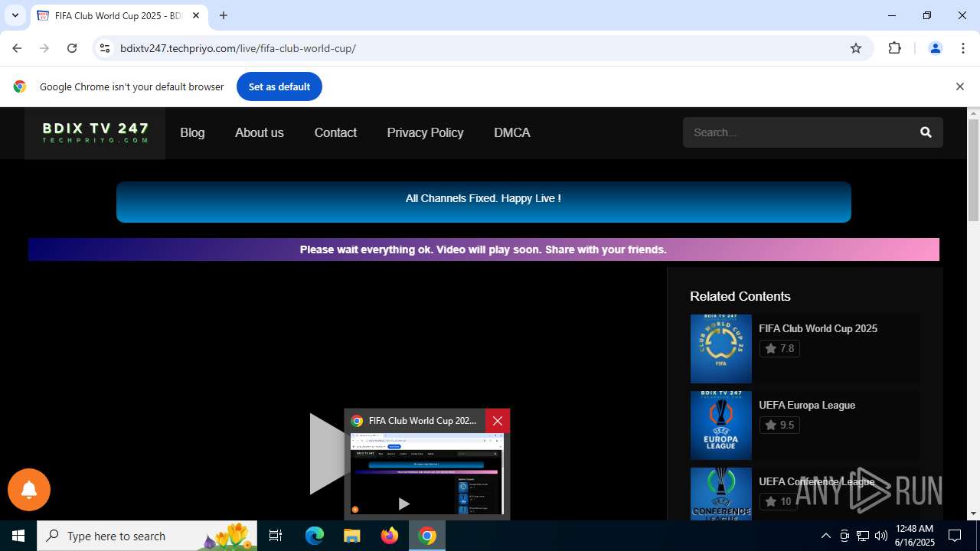
Task: Show hidden system tray icons
Action: pos(825,536)
